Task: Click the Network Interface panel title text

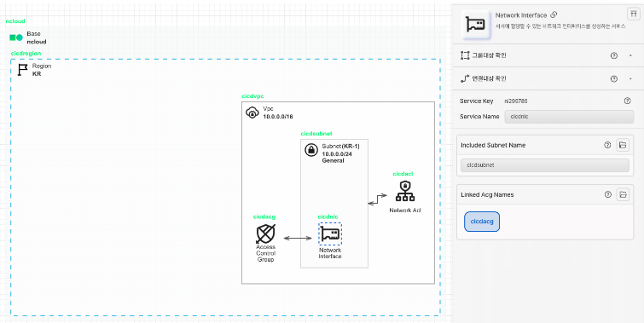Action: 521,15
